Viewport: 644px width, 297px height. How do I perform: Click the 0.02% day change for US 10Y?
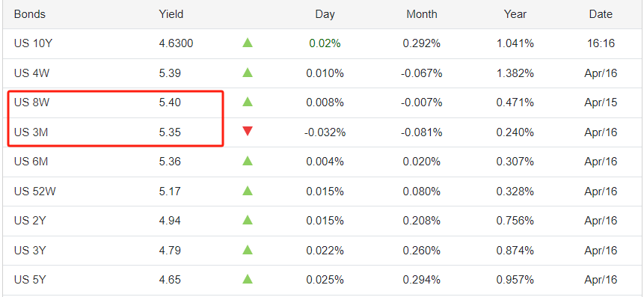[325, 43]
